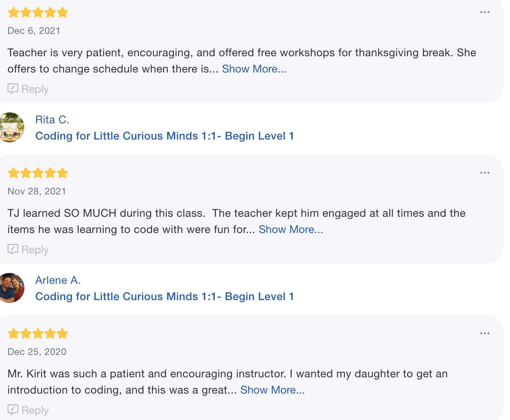
Task: Open more options for Dec 6, 2021 review
Action: (485, 13)
